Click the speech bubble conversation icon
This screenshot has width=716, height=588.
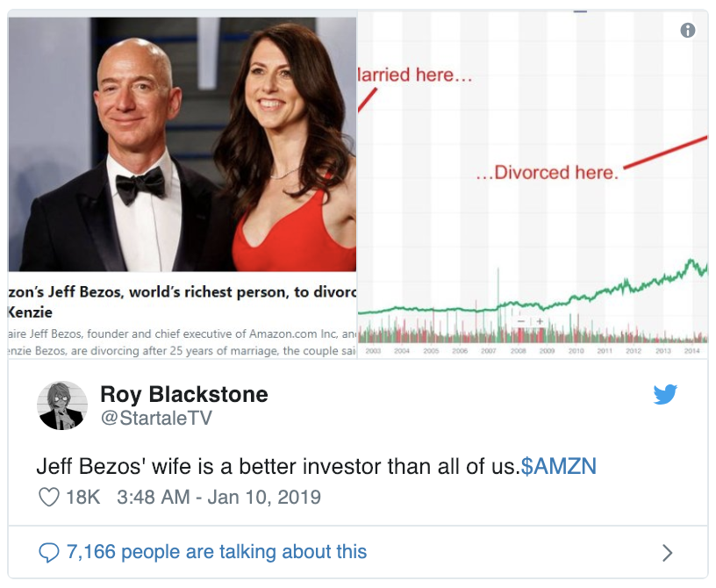tap(49, 552)
